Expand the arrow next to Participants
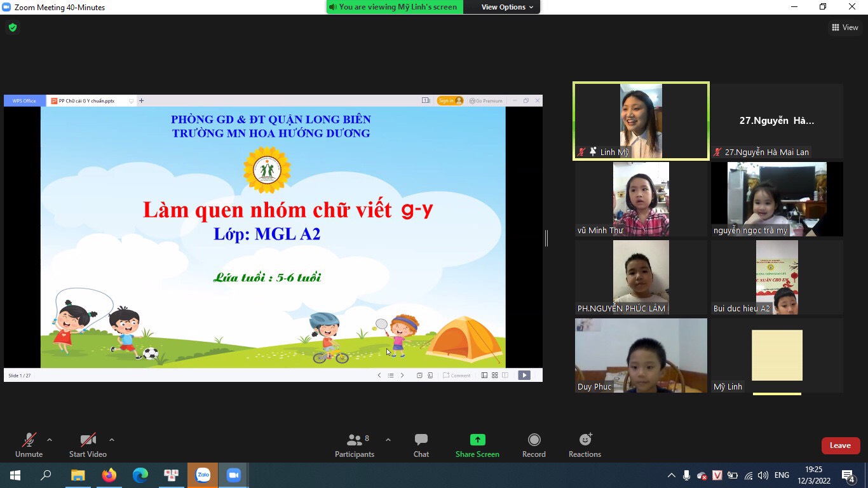 click(388, 440)
